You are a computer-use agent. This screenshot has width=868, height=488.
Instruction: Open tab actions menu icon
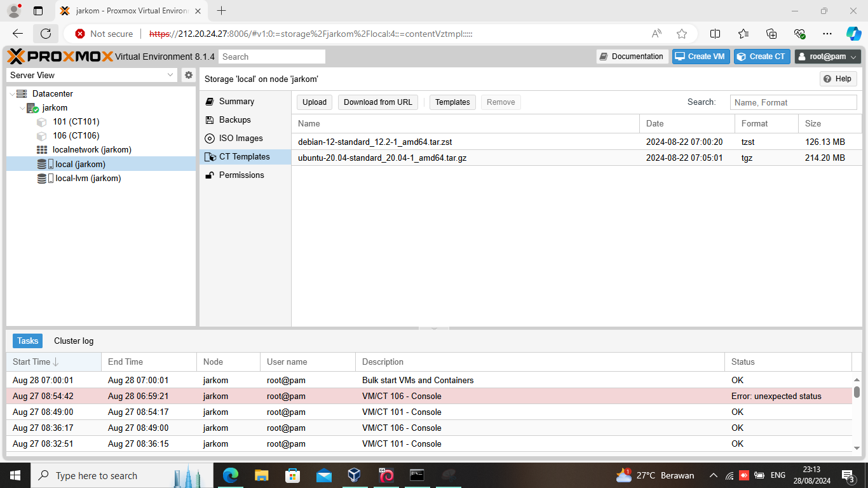[x=38, y=11]
